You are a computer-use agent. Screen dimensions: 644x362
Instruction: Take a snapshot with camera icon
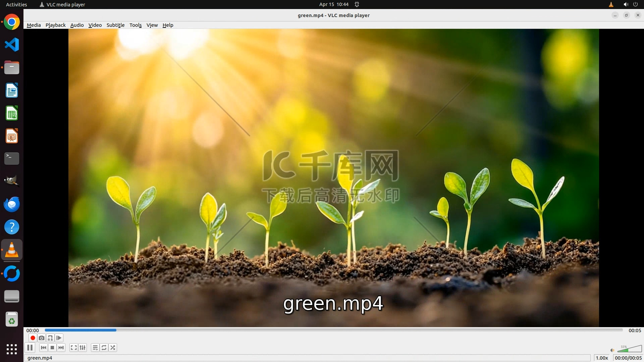(41, 338)
